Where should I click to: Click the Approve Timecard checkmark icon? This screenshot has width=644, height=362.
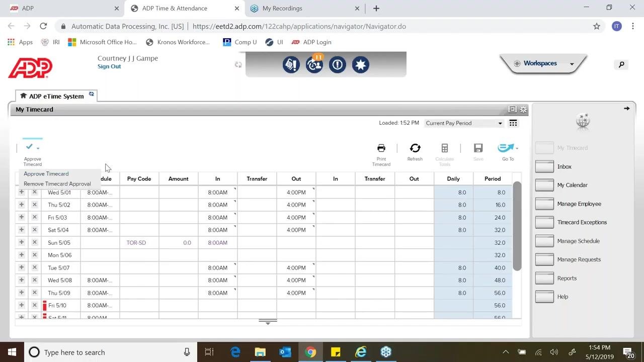pos(30,147)
